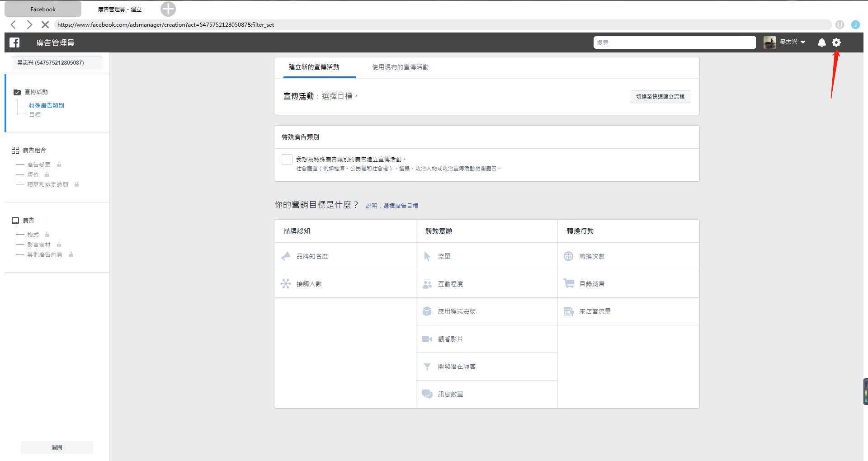This screenshot has width=868, height=461.
Task: Switch to 使用現有的宣傳活動 tab
Action: (x=400, y=67)
